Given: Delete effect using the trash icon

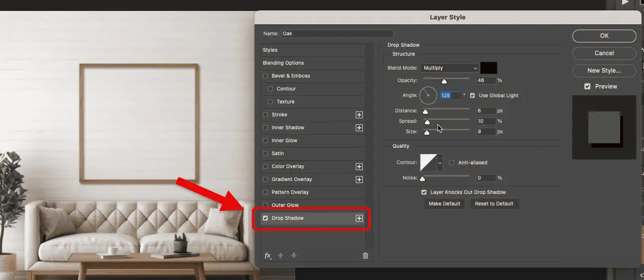Looking at the screenshot, I should (x=366, y=256).
